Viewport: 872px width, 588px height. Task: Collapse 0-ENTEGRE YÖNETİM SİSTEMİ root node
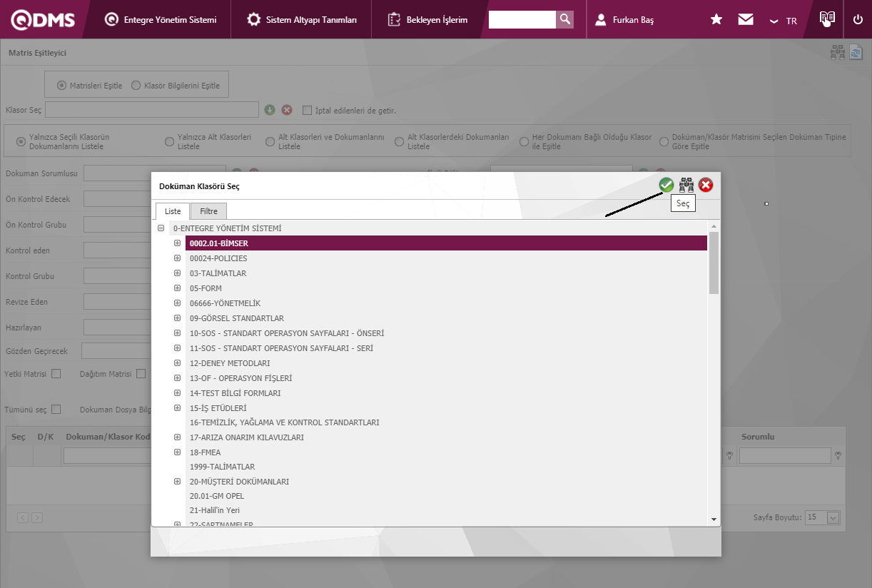tap(161, 228)
